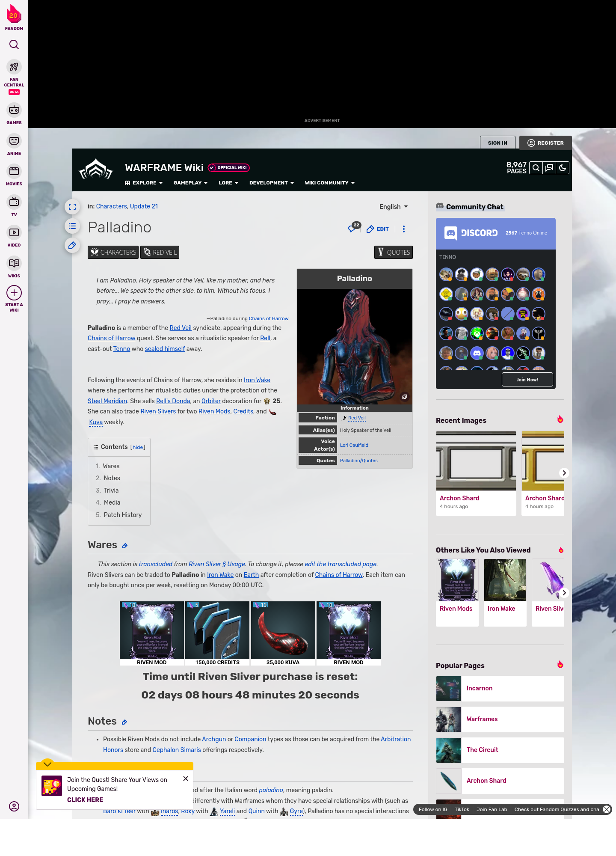The height and width of the screenshot is (856, 616).
Task: Open the wiki discussions icon in header
Action: [549, 168]
